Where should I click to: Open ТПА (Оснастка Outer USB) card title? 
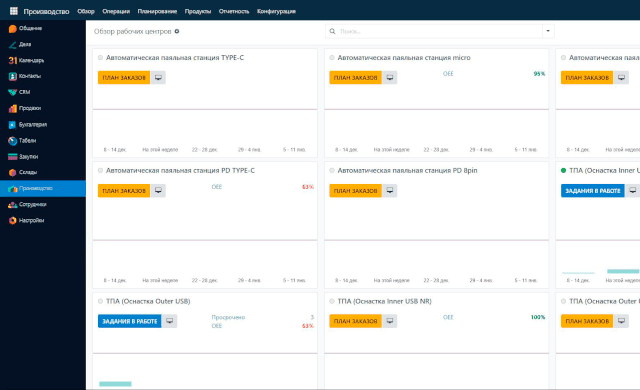(148, 301)
